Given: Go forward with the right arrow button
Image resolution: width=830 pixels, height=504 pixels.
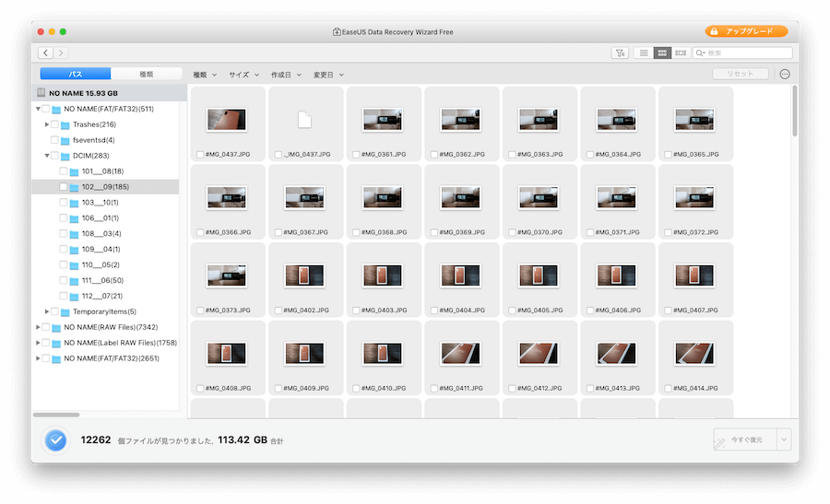Looking at the screenshot, I should pos(61,53).
